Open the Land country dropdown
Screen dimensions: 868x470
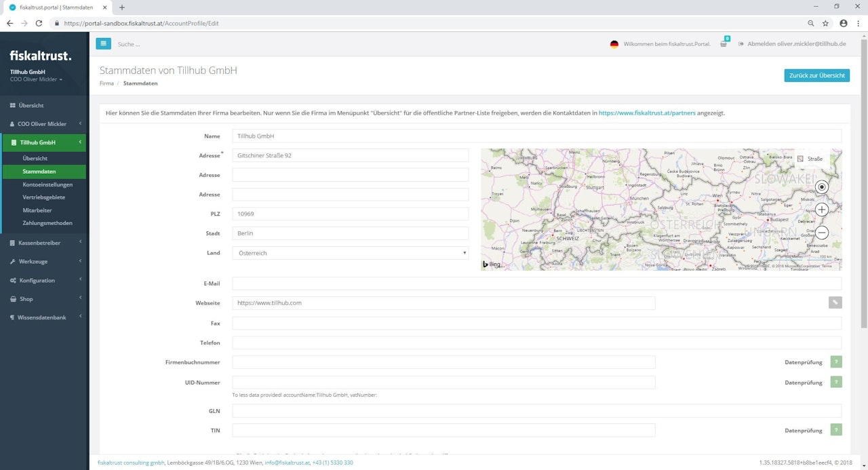[x=350, y=253]
